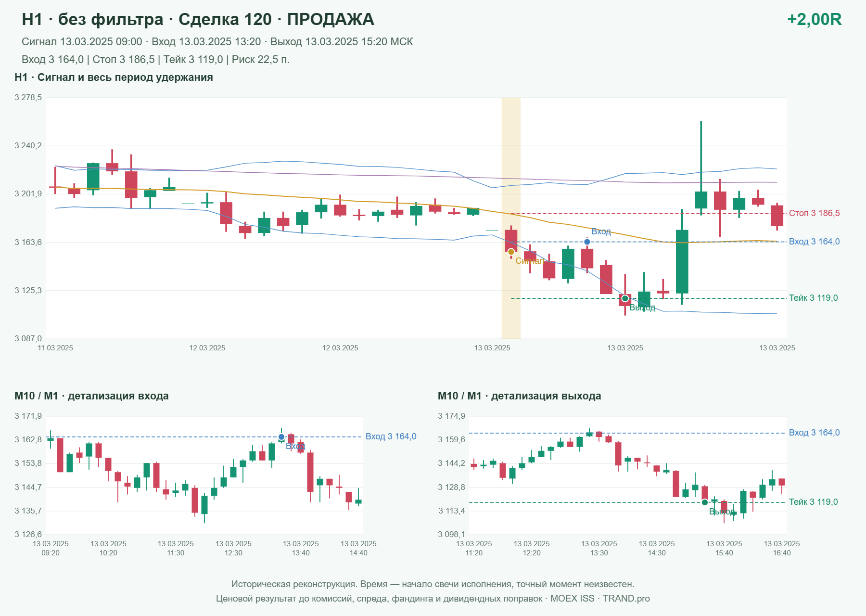Viewport: 866px width, 616px height.
Task: Click the '13.03.2025 09:20' tick on entry chart
Action: pyautogui.click(x=51, y=548)
